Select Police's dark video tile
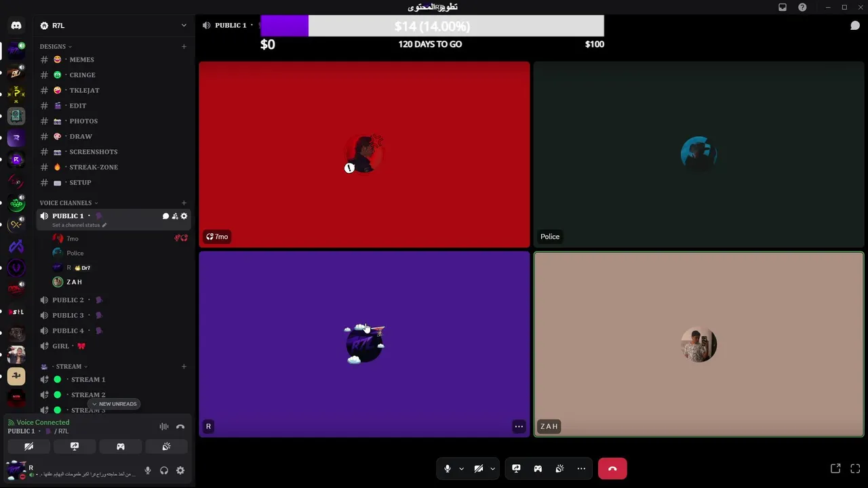The width and height of the screenshot is (868, 488). point(698,155)
